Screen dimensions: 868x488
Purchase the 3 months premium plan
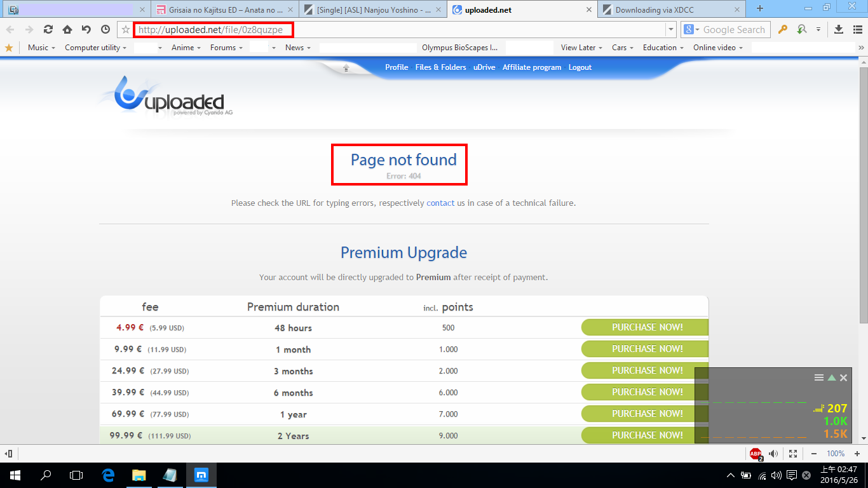click(x=645, y=370)
